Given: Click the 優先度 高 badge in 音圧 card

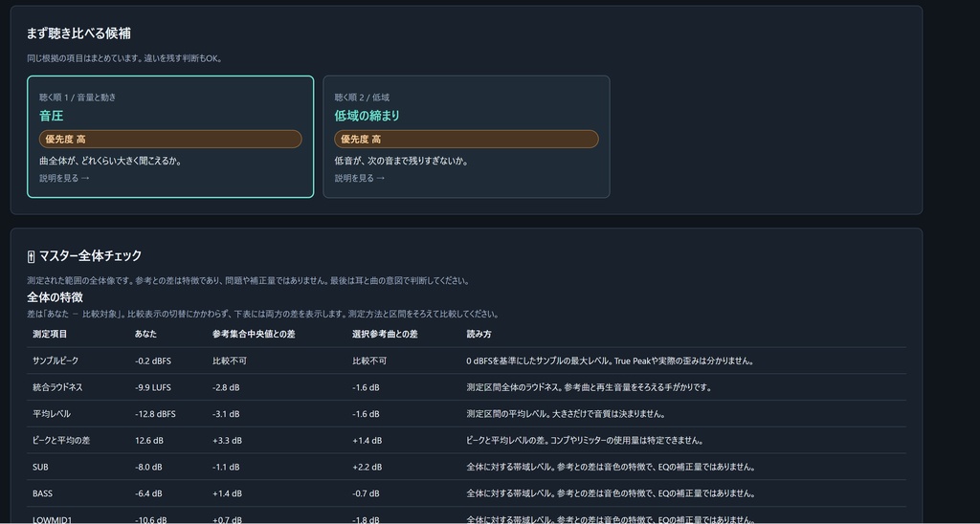Looking at the screenshot, I should 170,140.
